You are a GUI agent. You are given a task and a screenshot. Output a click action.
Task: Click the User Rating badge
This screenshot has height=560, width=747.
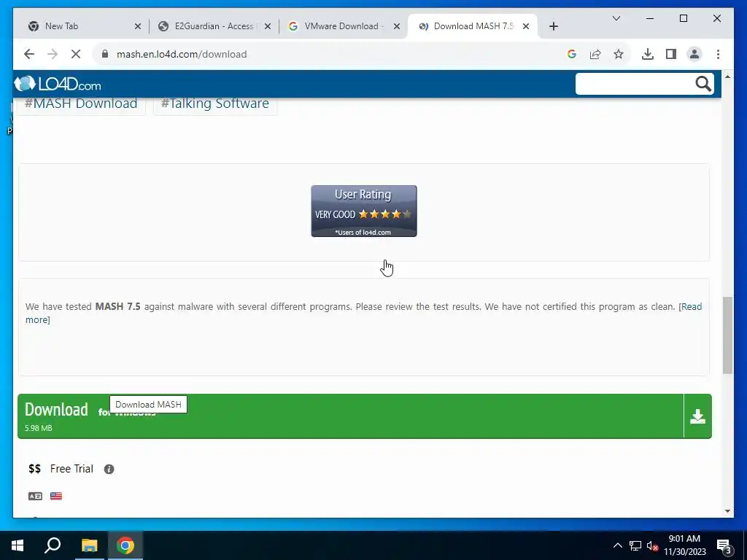[x=364, y=211]
